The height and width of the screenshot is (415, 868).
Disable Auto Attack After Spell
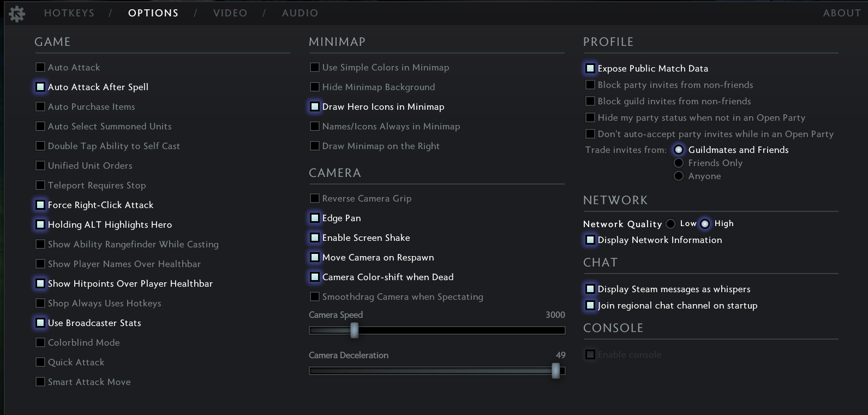click(x=40, y=87)
